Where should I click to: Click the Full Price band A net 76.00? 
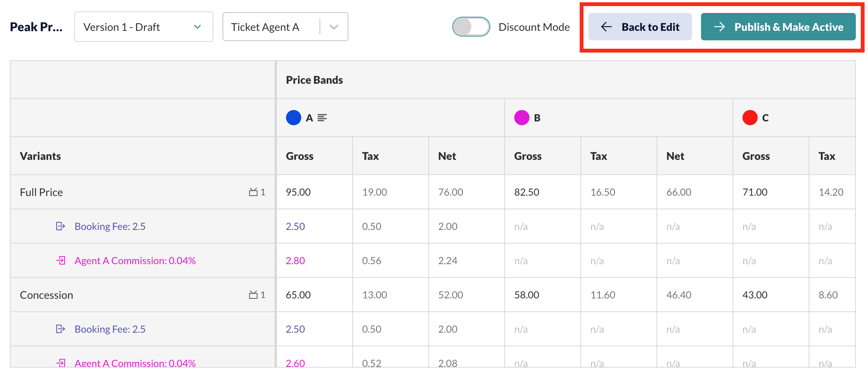tap(450, 192)
